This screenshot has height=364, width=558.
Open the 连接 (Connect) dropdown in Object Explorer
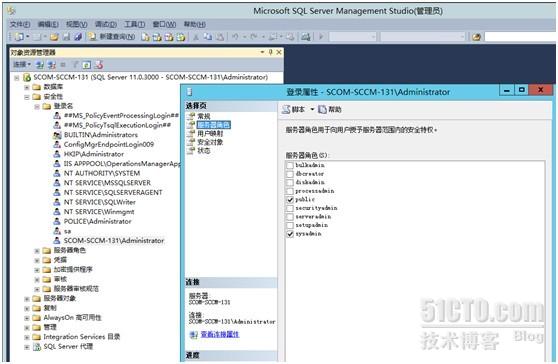(22, 64)
